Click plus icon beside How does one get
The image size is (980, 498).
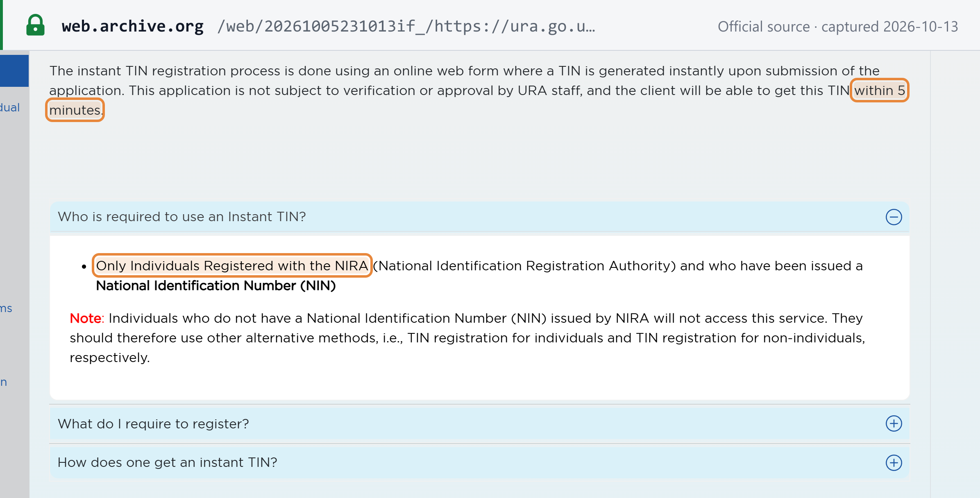click(x=894, y=463)
